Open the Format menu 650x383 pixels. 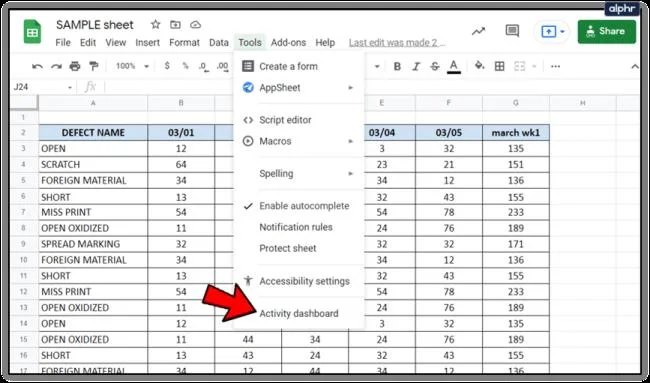click(x=184, y=43)
